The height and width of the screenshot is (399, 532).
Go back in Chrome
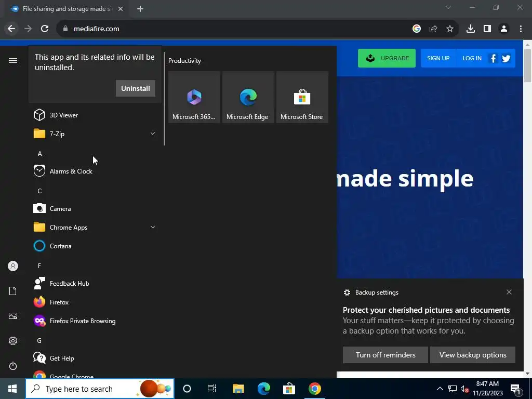point(11,29)
